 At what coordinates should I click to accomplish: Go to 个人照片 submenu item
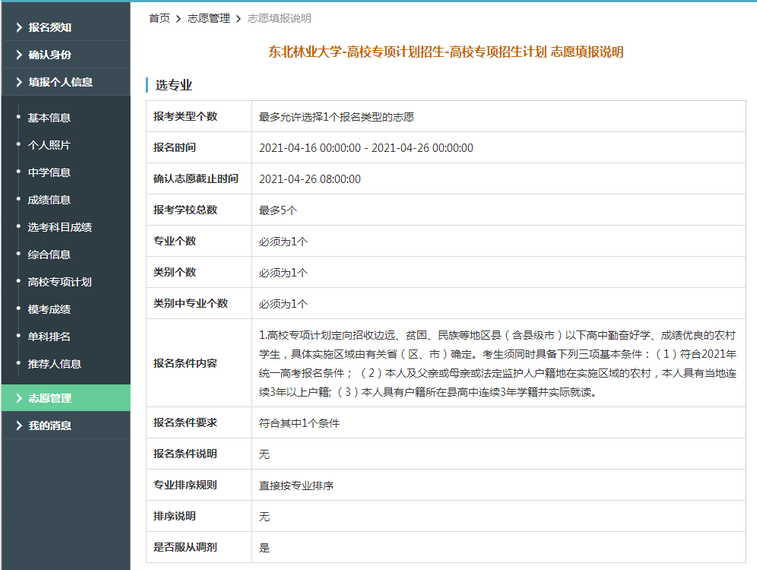[x=49, y=145]
